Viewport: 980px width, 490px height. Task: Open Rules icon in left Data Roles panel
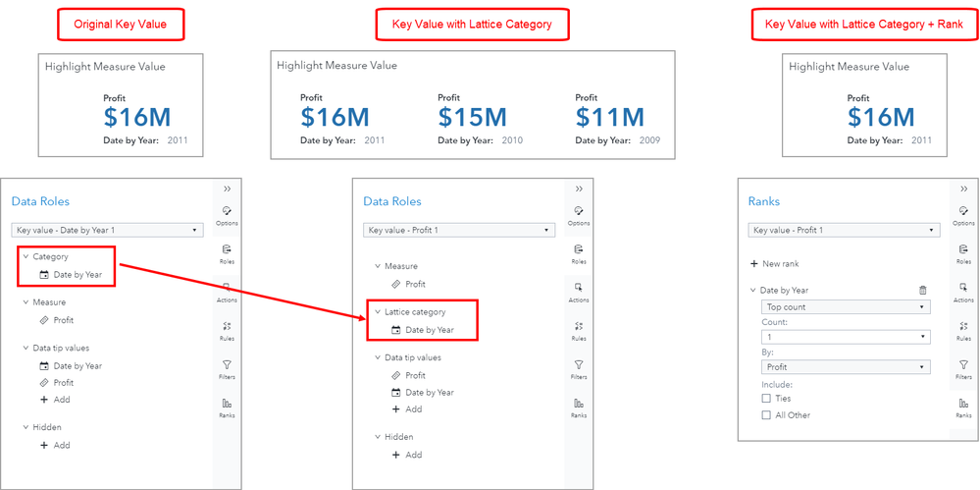pos(227,330)
